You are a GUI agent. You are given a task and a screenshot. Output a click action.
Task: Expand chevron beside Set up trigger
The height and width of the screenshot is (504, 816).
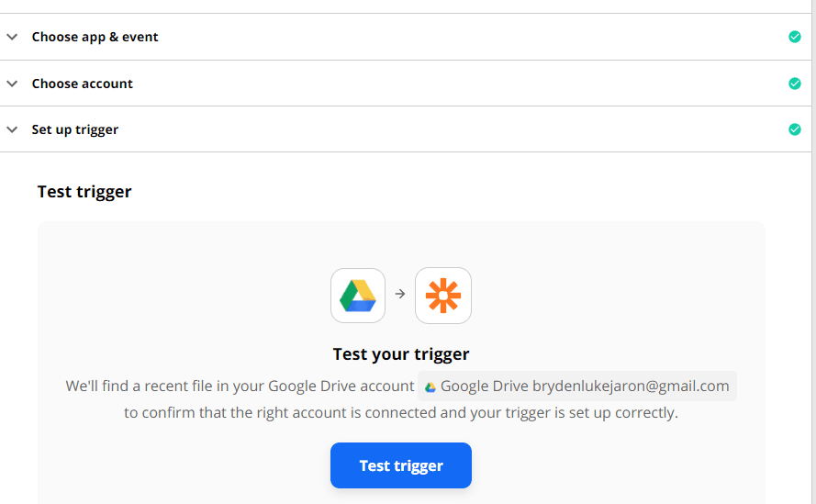coord(12,129)
